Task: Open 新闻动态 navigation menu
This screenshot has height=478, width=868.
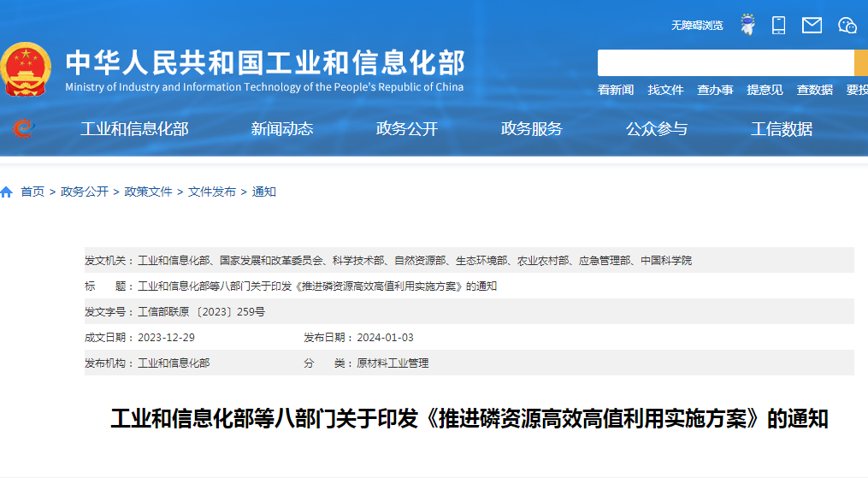Action: pos(281,129)
